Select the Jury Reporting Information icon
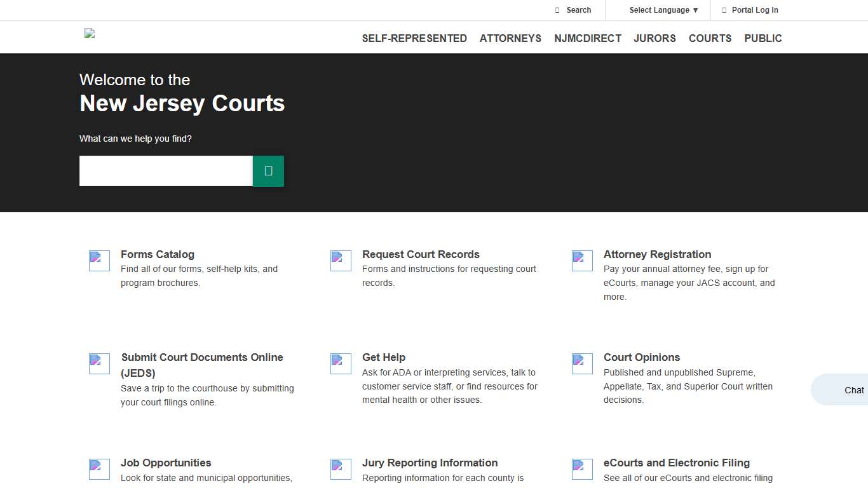Image resolution: width=868 pixels, height=488 pixels. pos(341,469)
